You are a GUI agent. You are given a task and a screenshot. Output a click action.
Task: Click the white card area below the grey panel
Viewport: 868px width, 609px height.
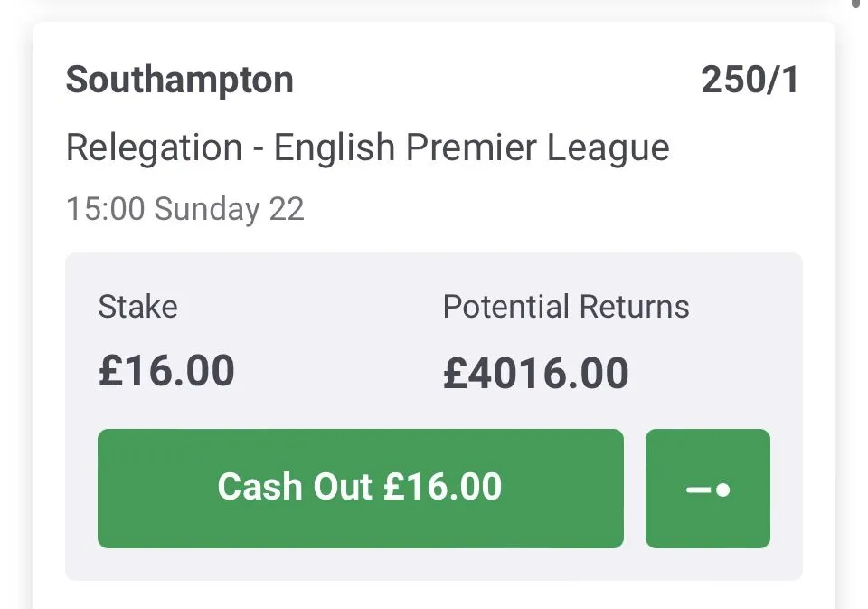[434, 595]
